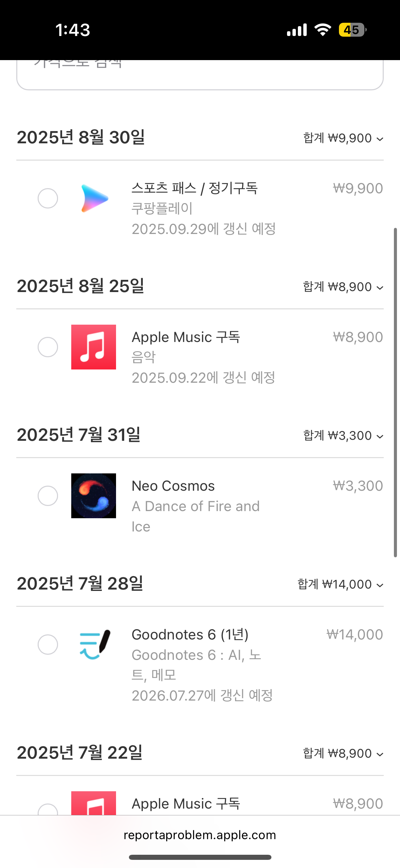The image size is (400, 868).
Task: Open the Apple Music 구독 purchase from August 25
Action: [x=186, y=337]
